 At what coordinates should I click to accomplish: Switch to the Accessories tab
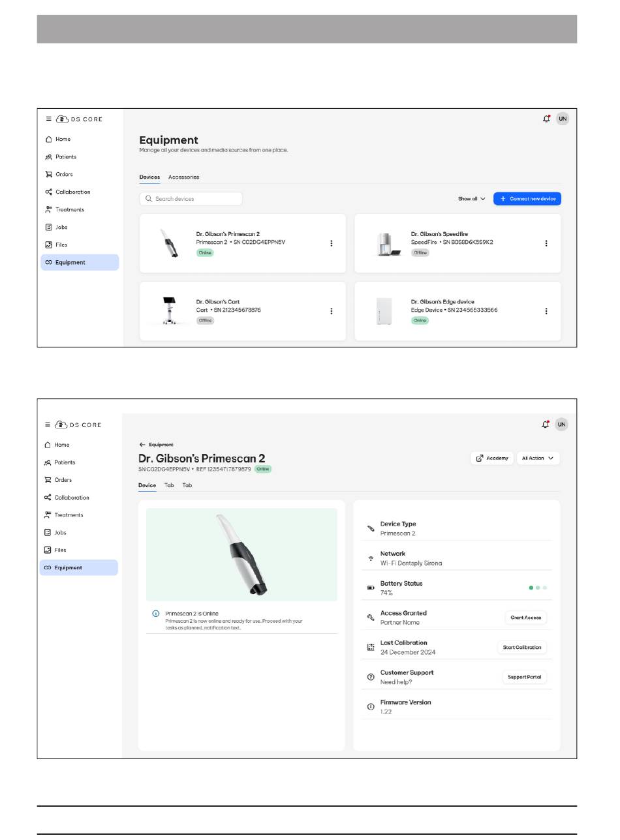tap(184, 177)
